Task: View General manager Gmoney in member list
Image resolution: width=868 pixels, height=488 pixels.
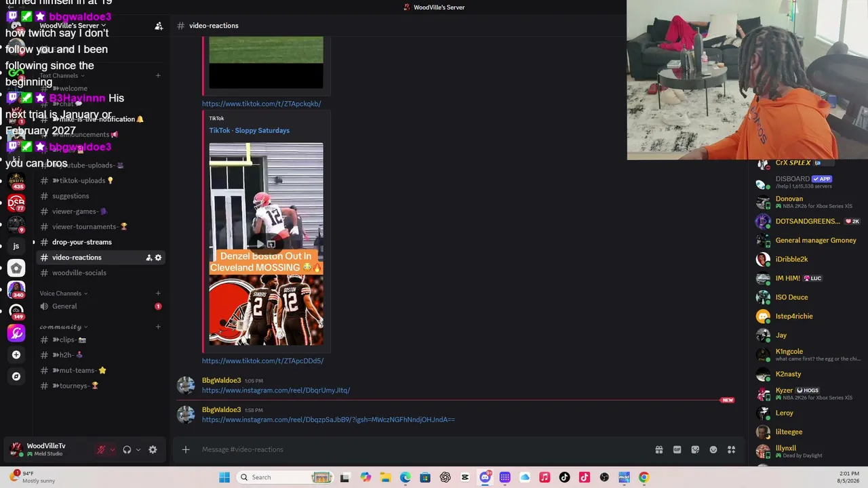Action: (x=809, y=240)
